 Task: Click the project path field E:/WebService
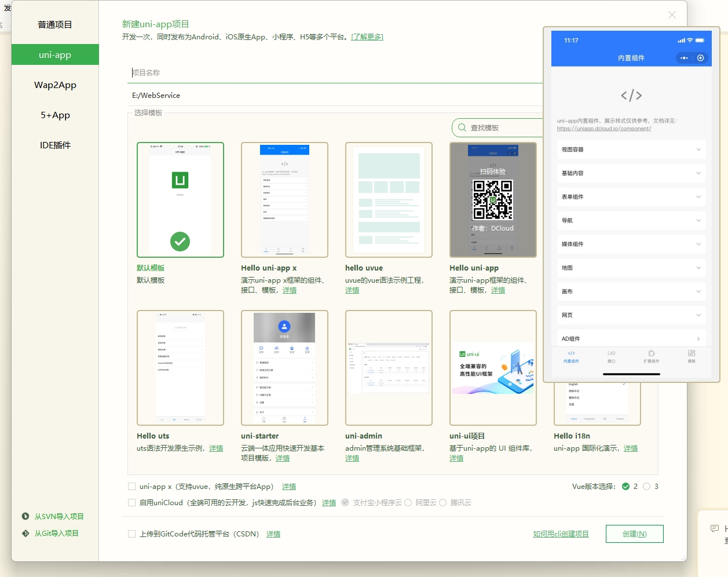coord(336,96)
